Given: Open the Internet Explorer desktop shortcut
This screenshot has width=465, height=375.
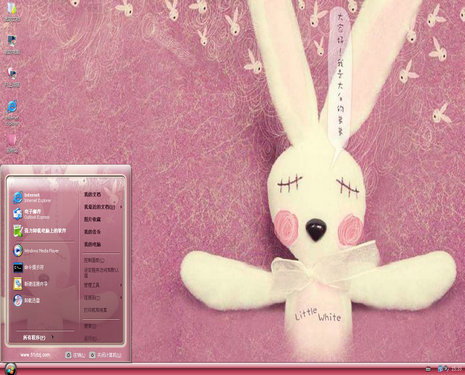Looking at the screenshot, I should pyautogui.click(x=12, y=112).
